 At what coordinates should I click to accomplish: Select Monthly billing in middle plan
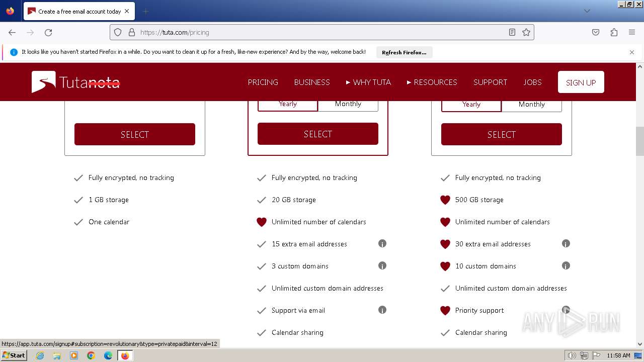[348, 104]
